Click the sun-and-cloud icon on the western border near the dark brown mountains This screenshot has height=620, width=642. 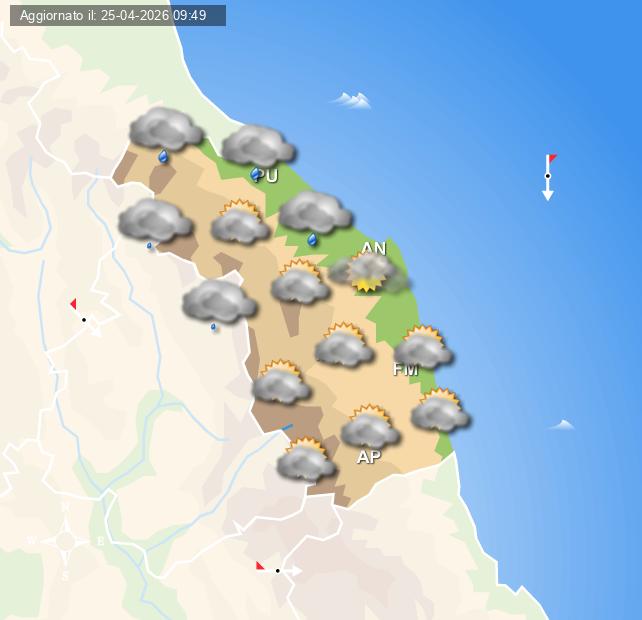click(x=281, y=382)
